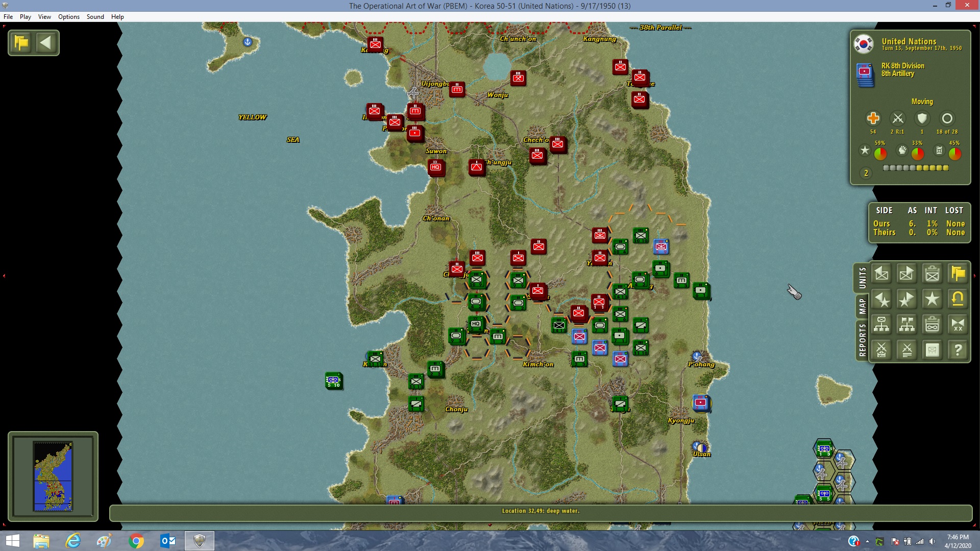The width and height of the screenshot is (980, 551).
Task: Open Outlook from the taskbar
Action: [167, 541]
